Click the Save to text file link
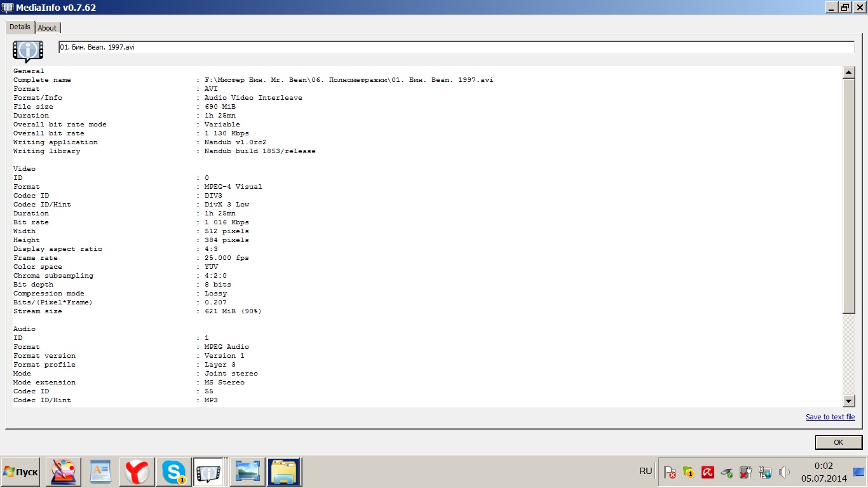This screenshot has width=868, height=488. (831, 417)
